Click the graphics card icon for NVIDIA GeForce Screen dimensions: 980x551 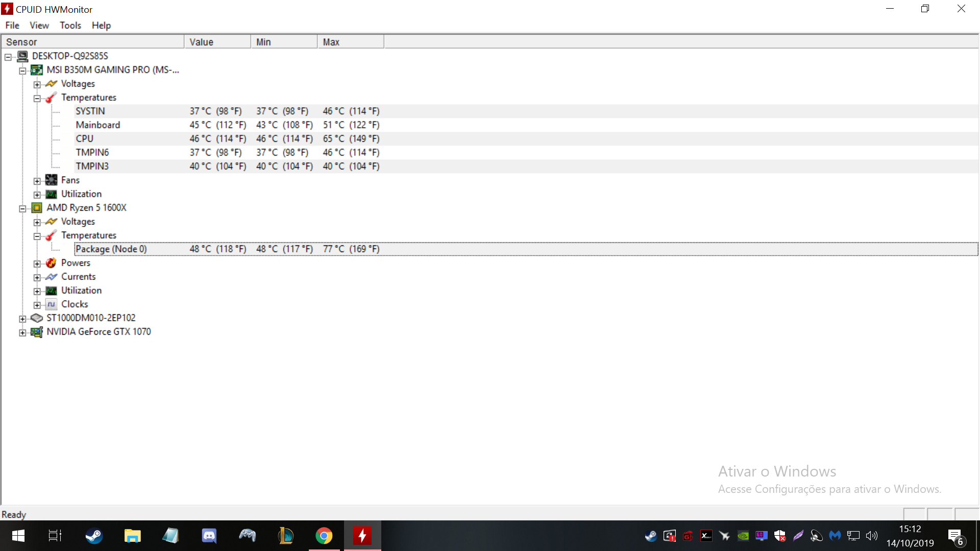pos(37,332)
